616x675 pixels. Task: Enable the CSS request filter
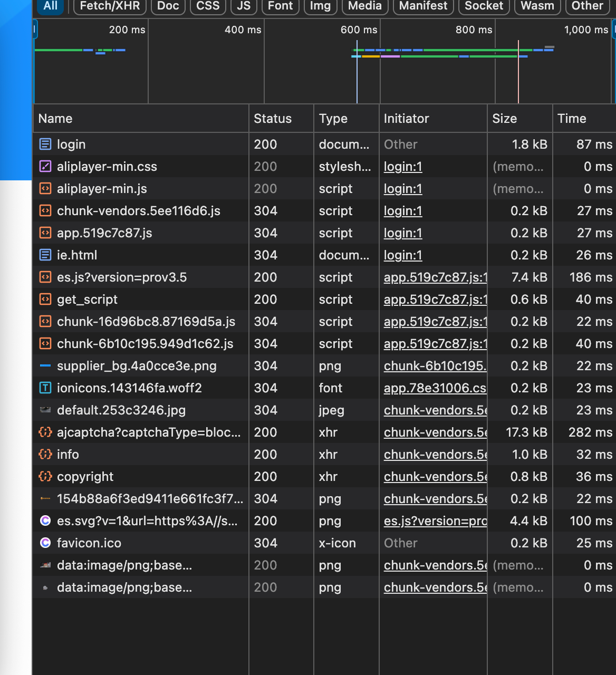[208, 6]
